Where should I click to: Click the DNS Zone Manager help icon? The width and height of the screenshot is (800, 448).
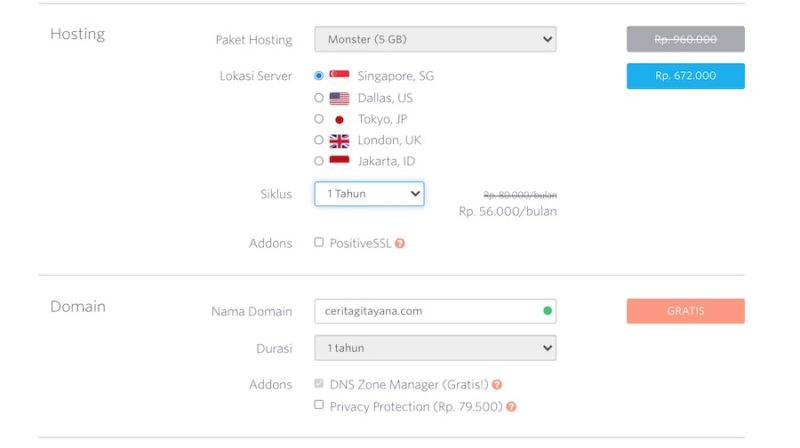[x=497, y=385]
